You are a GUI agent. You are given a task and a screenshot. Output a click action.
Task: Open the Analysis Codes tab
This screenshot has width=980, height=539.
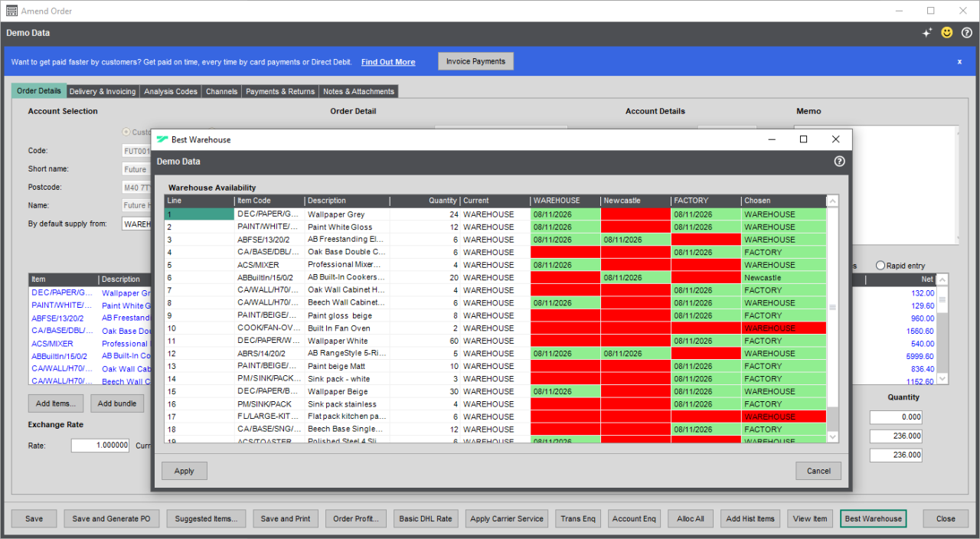(x=171, y=91)
